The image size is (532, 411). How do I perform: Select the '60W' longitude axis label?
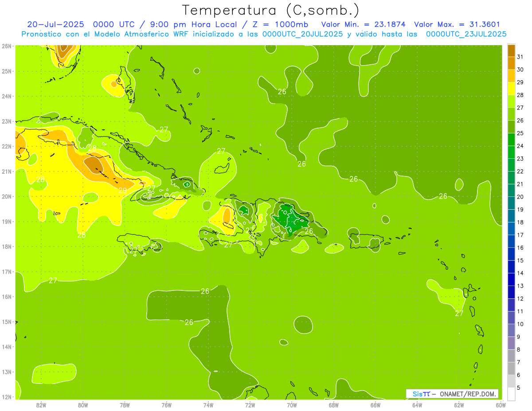click(x=501, y=405)
